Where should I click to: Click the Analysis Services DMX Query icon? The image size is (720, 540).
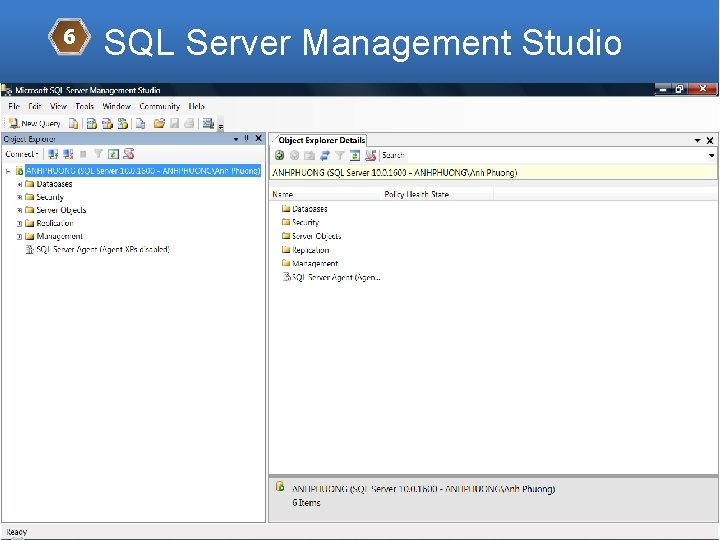click(107, 123)
